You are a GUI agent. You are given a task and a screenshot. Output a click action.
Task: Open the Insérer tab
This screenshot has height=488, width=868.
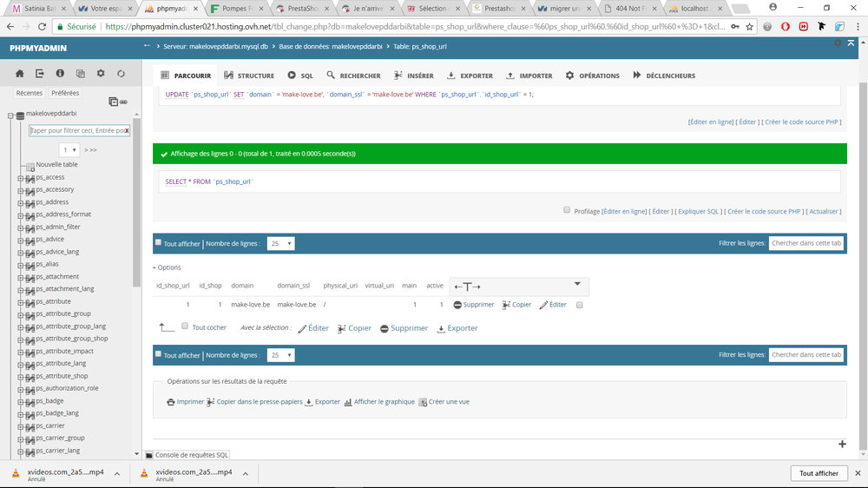tap(413, 76)
